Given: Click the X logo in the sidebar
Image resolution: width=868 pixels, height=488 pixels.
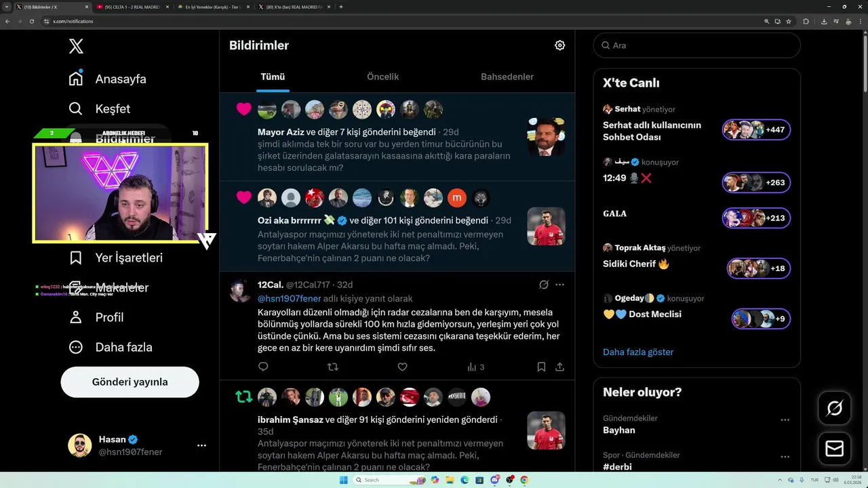Looking at the screenshot, I should tap(76, 46).
